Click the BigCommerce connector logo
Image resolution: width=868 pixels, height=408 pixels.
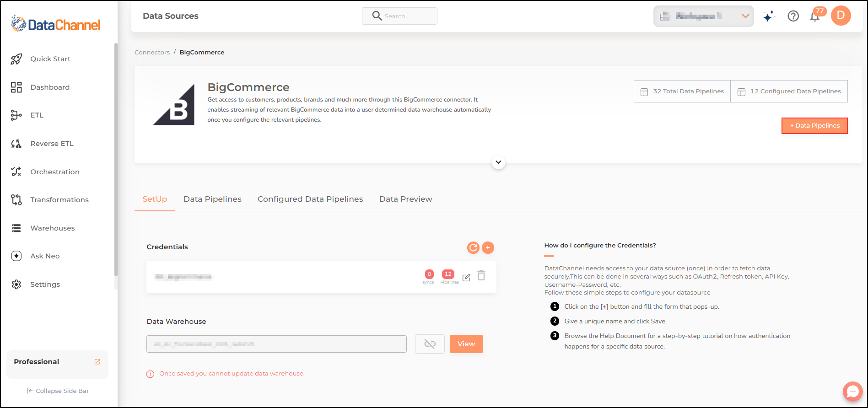pyautogui.click(x=174, y=104)
